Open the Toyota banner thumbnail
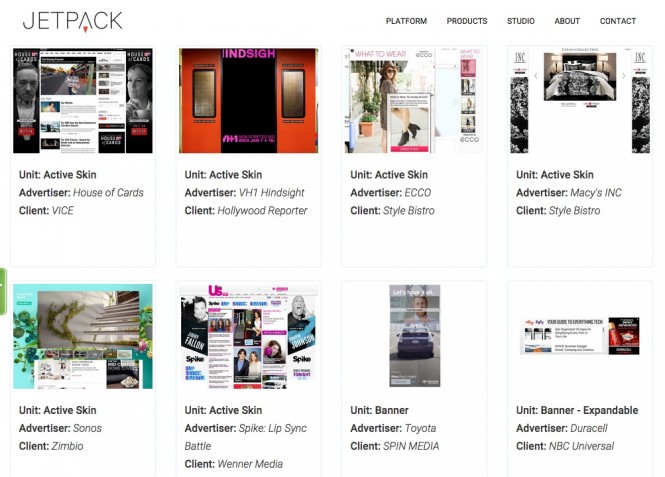665x477 pixels. click(x=415, y=335)
